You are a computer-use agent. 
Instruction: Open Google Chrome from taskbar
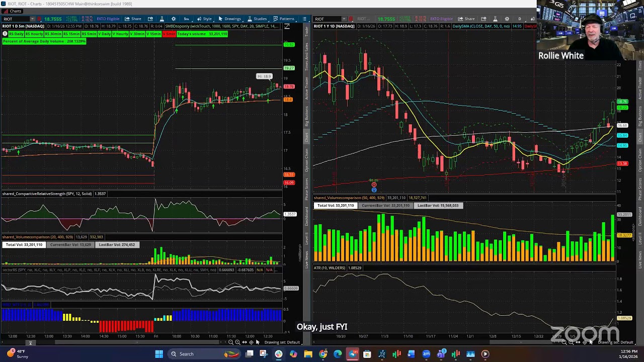coord(323,354)
